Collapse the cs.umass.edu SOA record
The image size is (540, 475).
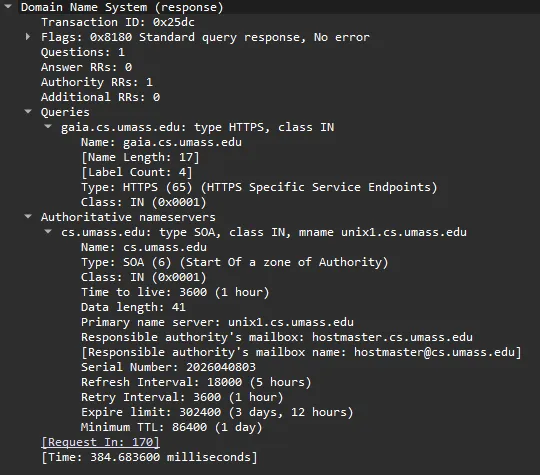point(48,231)
